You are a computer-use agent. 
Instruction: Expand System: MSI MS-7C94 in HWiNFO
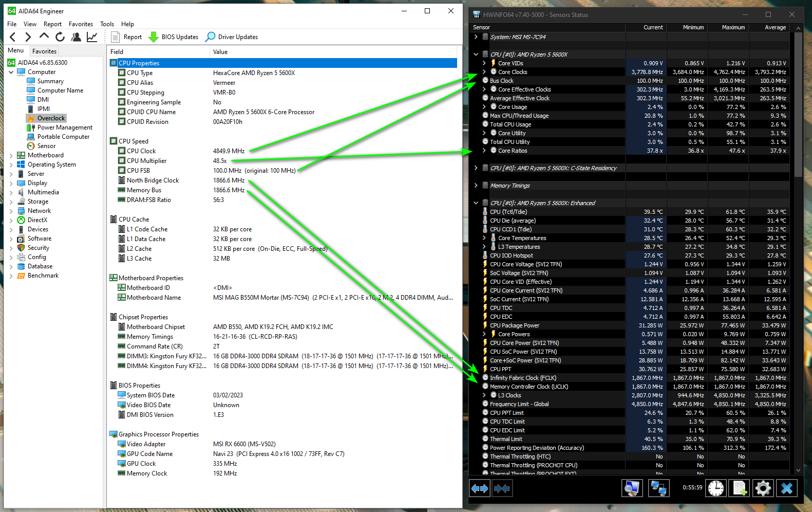point(476,37)
